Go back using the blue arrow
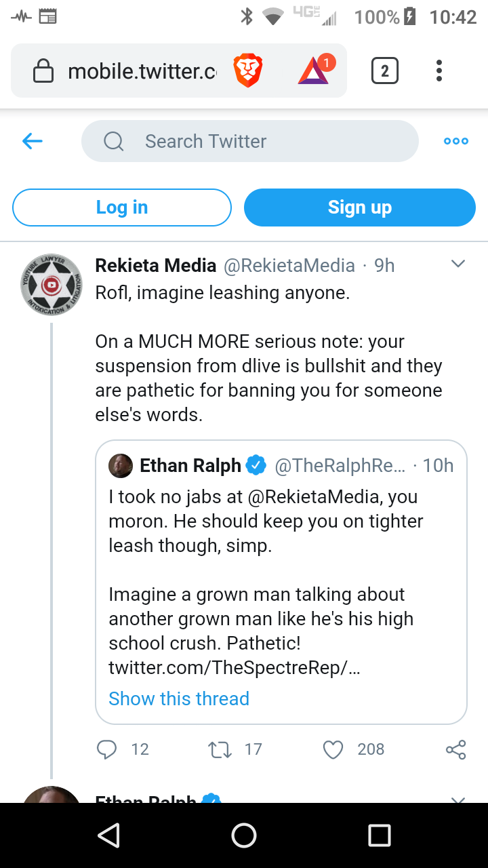 [33, 141]
